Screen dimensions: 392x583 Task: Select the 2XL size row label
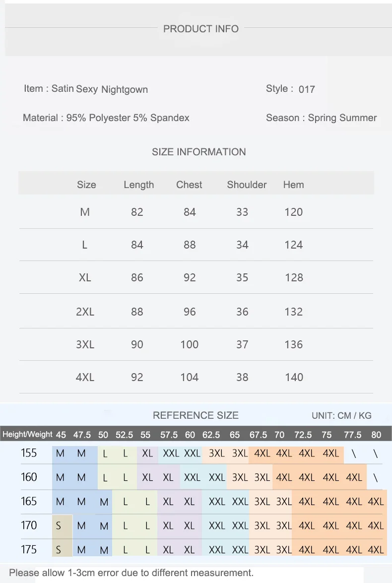tap(85, 312)
